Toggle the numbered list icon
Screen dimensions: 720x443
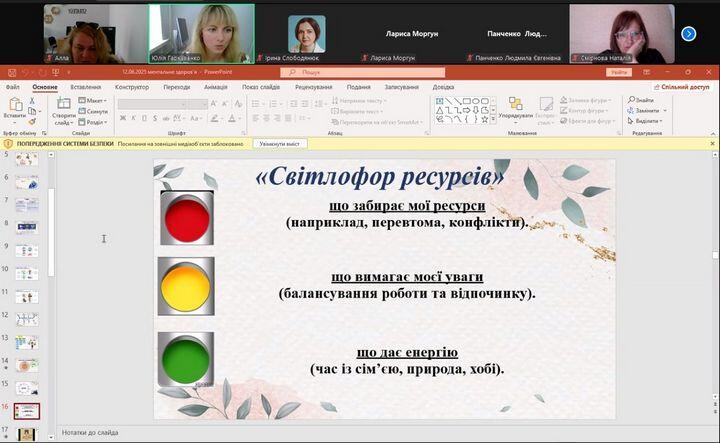click(275, 104)
